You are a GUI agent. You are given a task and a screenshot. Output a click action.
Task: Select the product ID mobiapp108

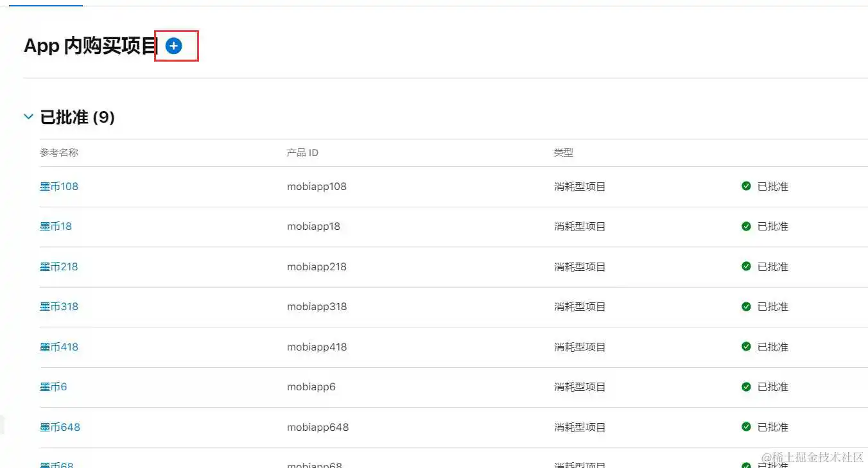317,186
